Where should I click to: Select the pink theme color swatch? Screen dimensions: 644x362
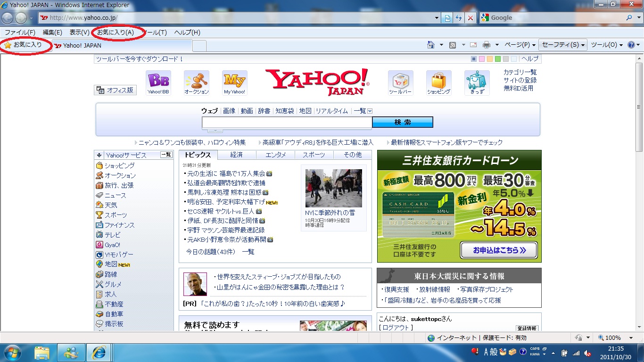tap(482, 59)
